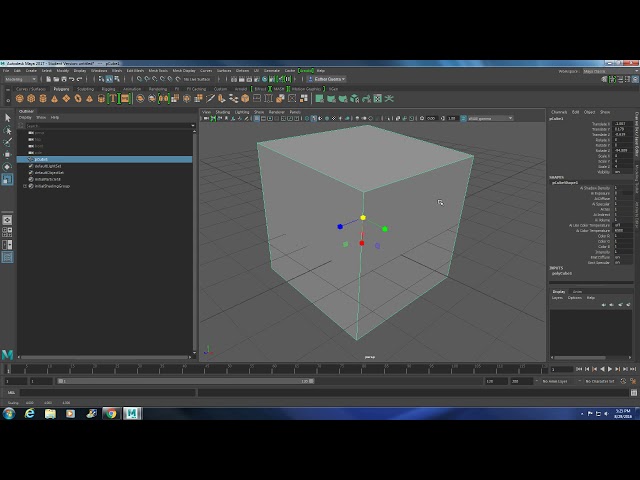This screenshot has width=640, height=480.
Task: Open the Modeling menu set dropdown
Action: (x=20, y=79)
